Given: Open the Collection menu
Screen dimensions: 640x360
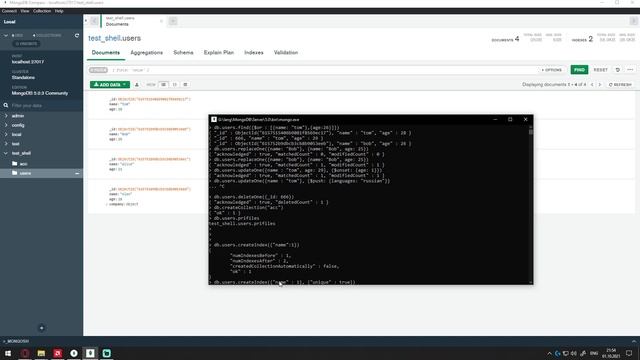Looking at the screenshot, I should (x=42, y=11).
